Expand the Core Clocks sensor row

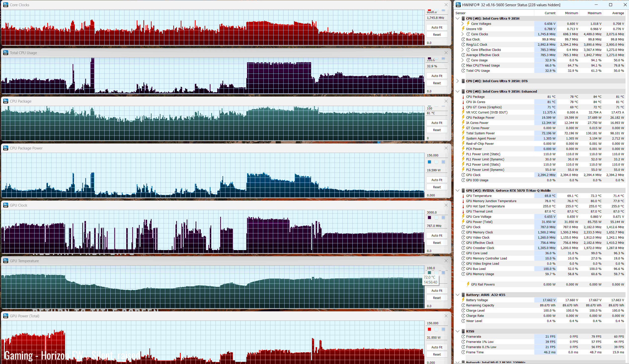462,34
